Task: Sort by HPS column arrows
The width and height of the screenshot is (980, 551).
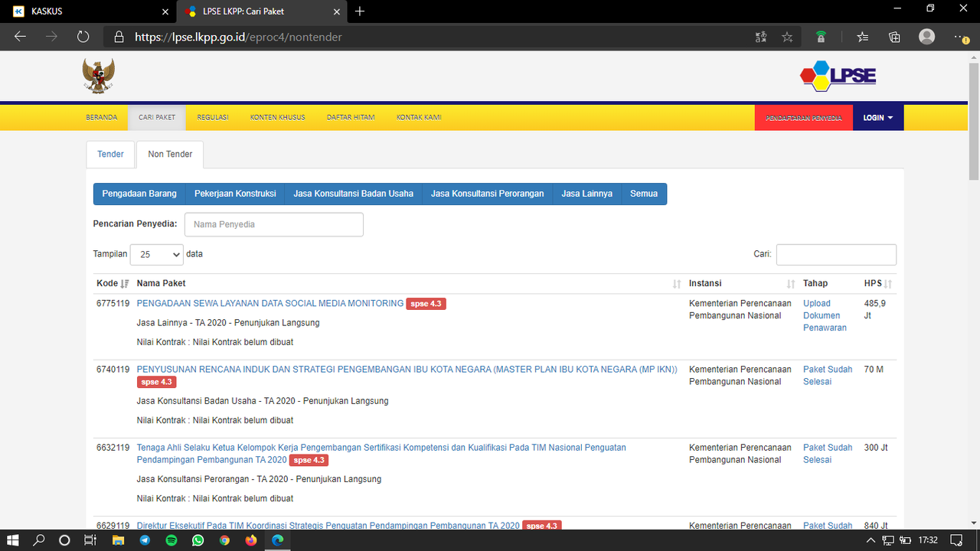Action: click(888, 284)
